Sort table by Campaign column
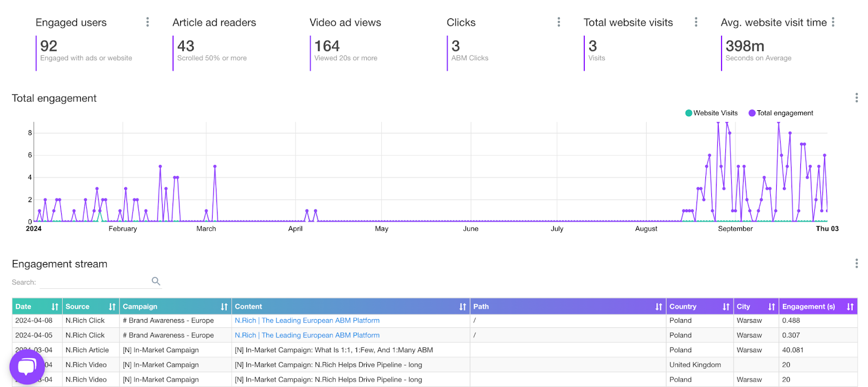This screenshot has height=387, width=868. [224, 307]
